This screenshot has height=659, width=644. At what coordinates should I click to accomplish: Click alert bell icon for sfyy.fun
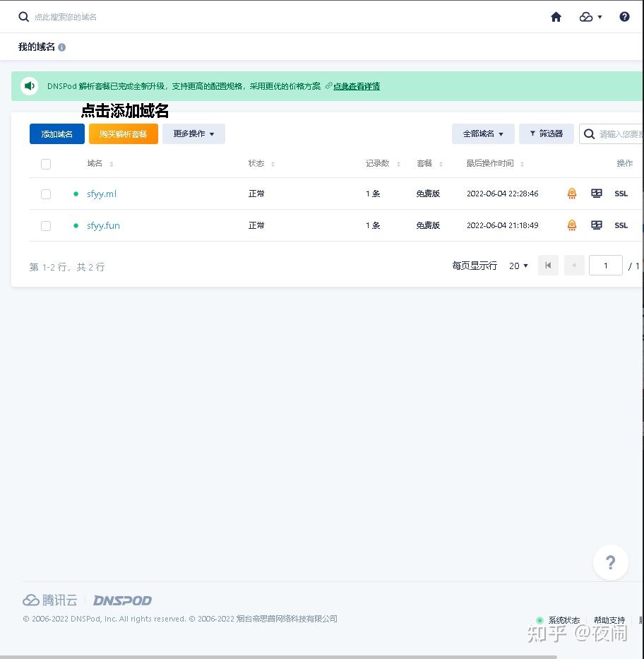point(572,225)
